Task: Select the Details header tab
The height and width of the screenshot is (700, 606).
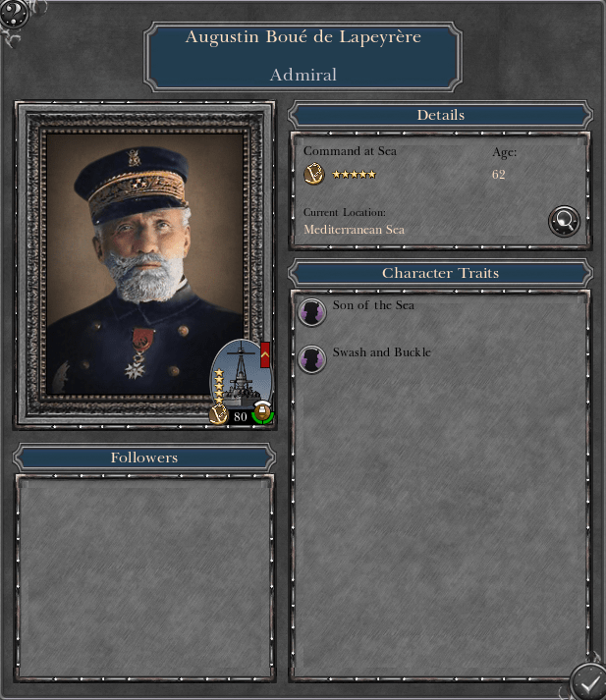Action: click(x=440, y=115)
